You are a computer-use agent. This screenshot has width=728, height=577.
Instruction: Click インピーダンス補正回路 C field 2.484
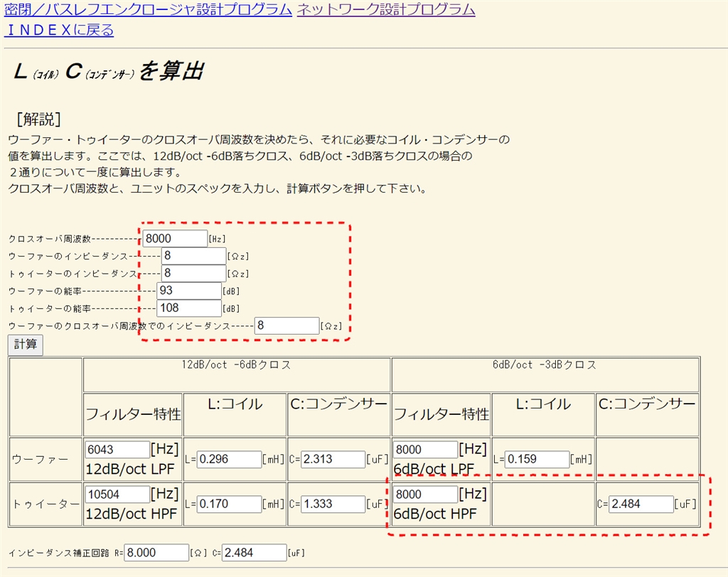254,552
